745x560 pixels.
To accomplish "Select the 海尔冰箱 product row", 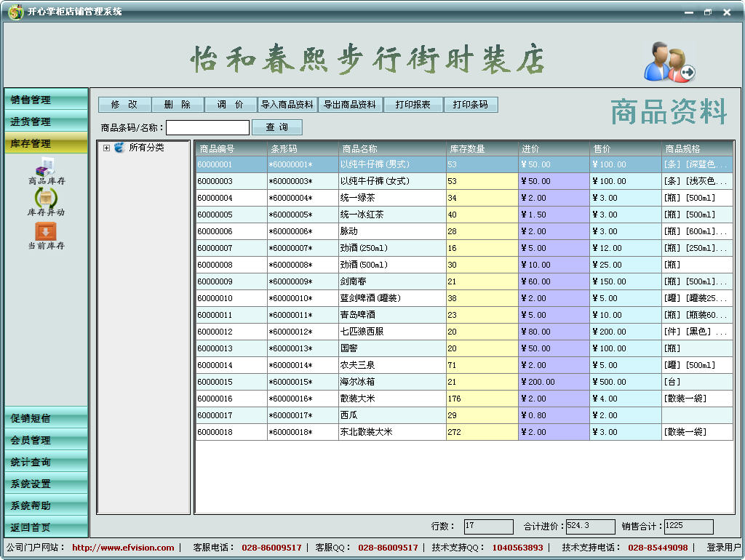I will coord(464,381).
